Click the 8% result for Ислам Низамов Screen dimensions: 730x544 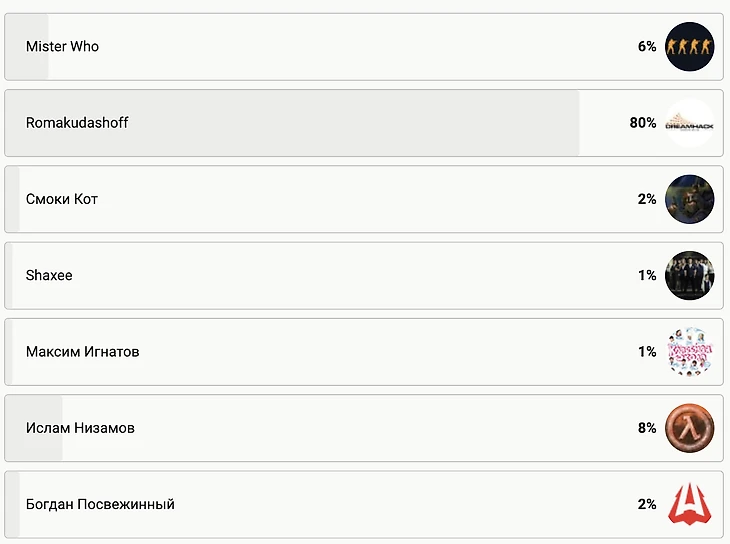647,428
